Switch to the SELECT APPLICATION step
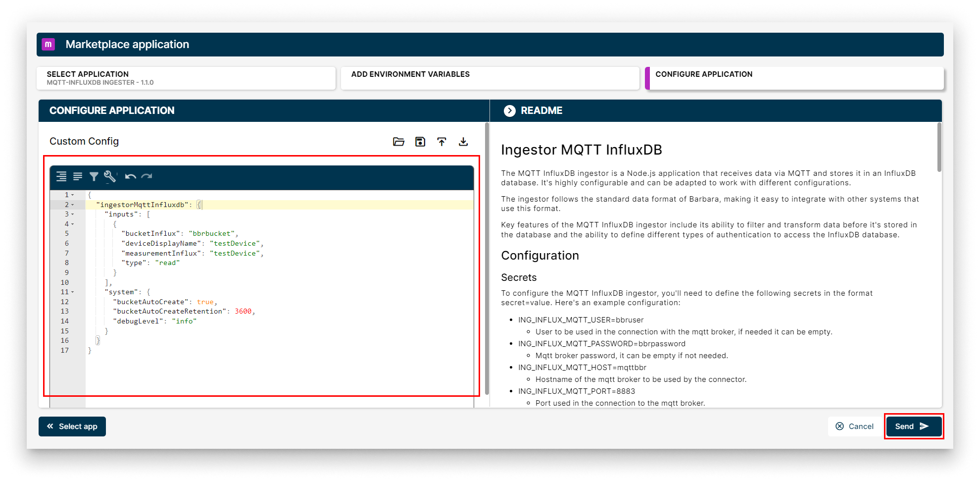Image resolution: width=980 pixels, height=481 pixels. tap(186, 78)
